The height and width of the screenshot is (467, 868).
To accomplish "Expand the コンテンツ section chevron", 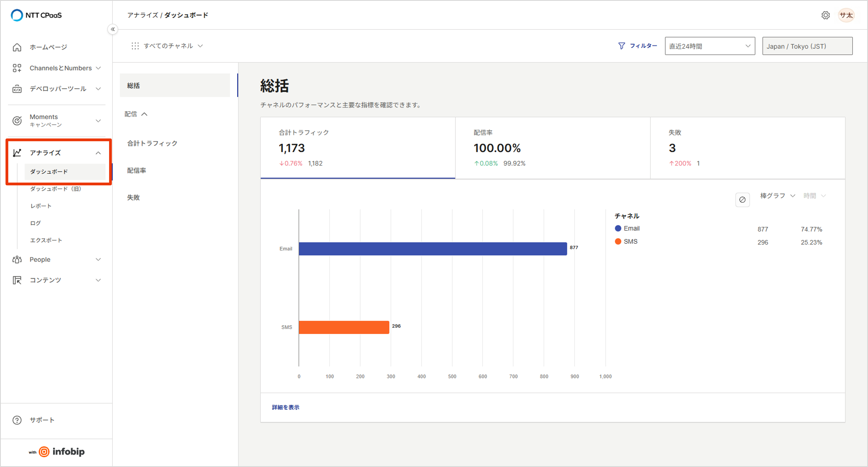I will coord(98,280).
